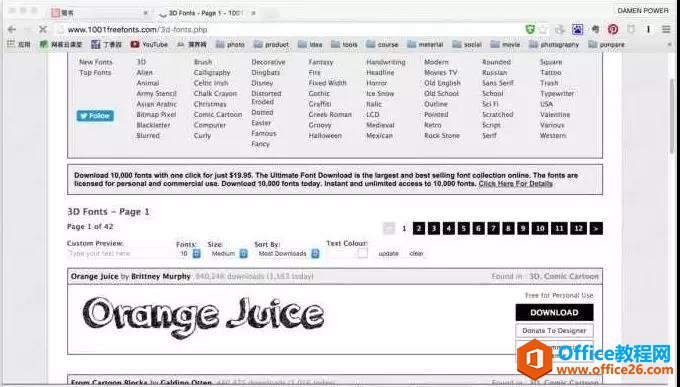
Task: Click the DOWNLOAD button for Orange Juice
Action: tap(554, 312)
